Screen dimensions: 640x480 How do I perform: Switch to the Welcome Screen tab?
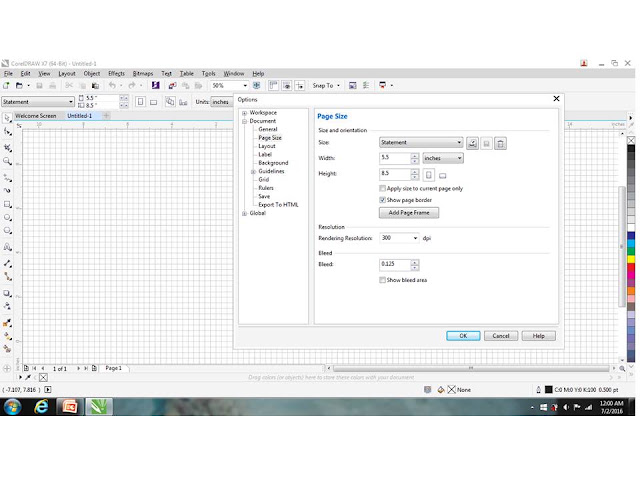(36, 116)
